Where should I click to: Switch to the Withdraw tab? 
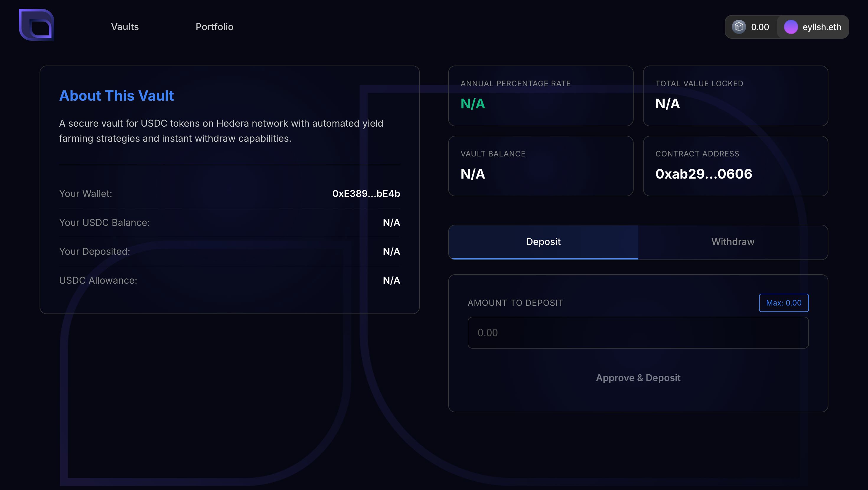tap(733, 242)
